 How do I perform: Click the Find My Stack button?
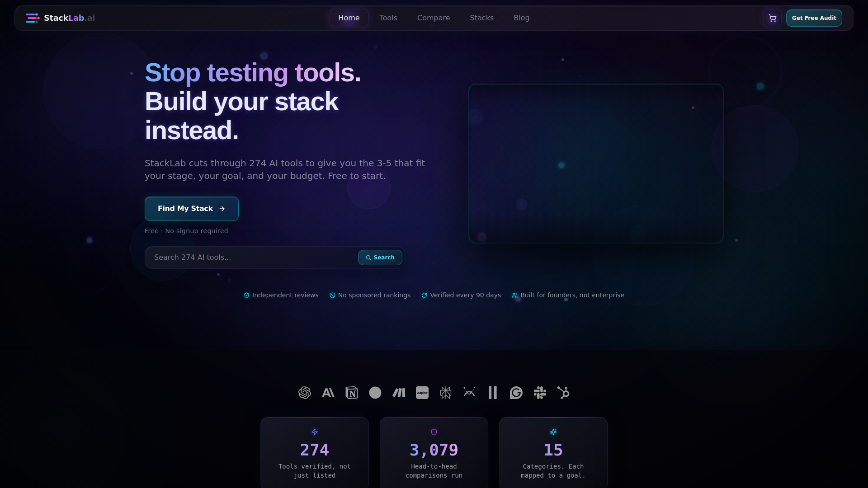pyautogui.click(x=192, y=209)
